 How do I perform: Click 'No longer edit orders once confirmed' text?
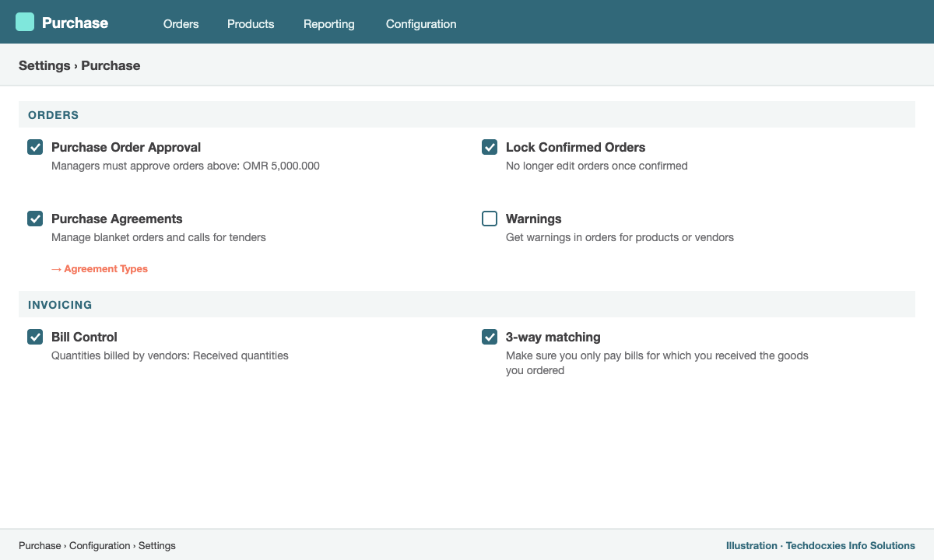click(x=597, y=166)
